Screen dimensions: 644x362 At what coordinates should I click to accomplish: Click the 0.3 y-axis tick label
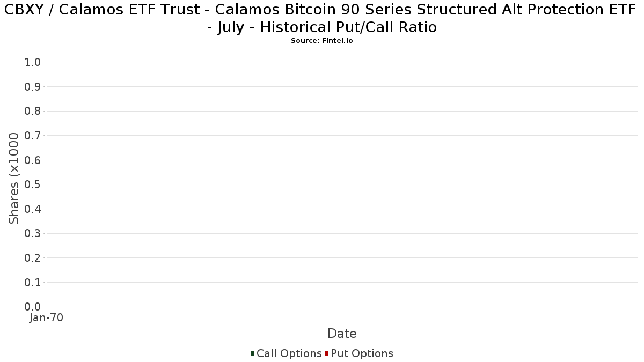coord(33,234)
